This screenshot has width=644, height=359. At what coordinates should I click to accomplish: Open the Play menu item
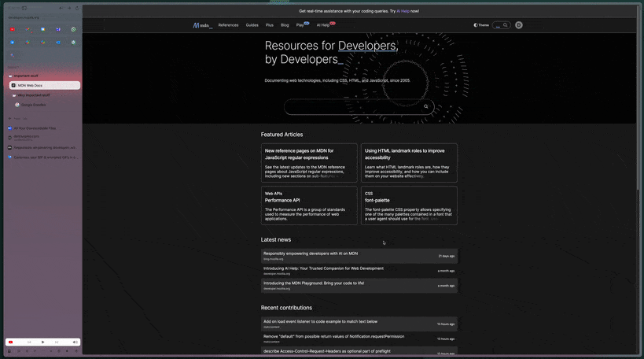tap(302, 24)
